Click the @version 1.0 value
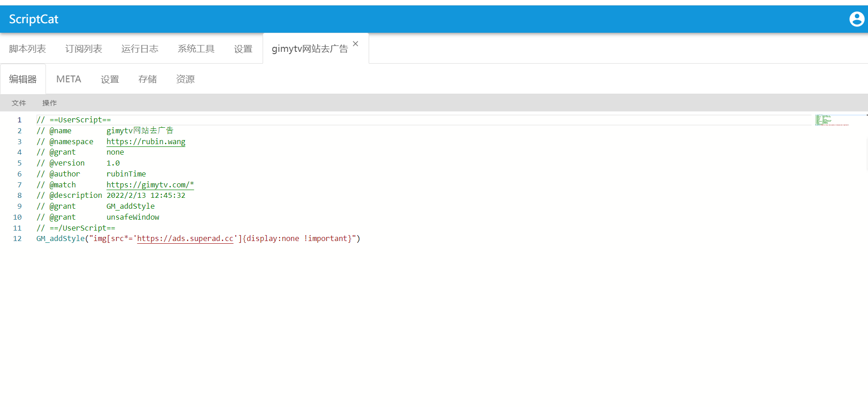The height and width of the screenshot is (407, 868). point(113,163)
